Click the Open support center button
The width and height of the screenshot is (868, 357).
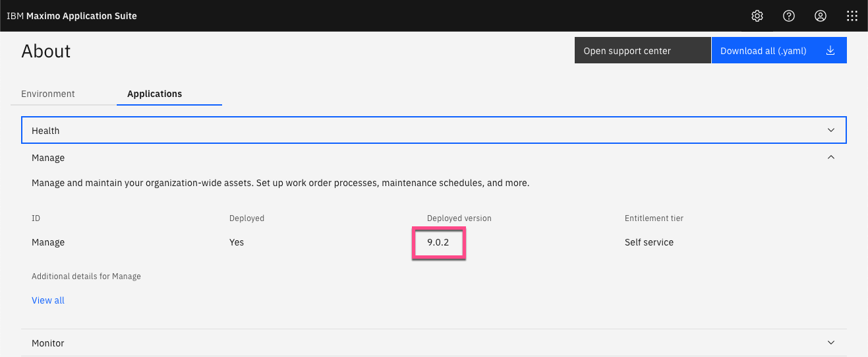643,51
